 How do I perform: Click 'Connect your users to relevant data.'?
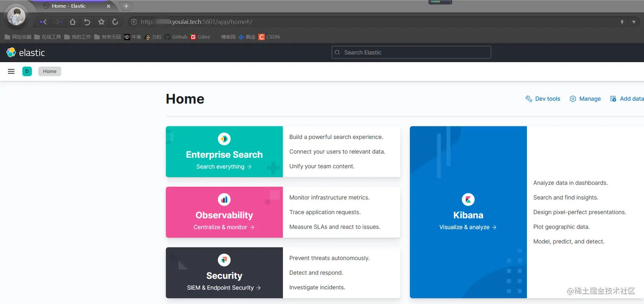(x=337, y=152)
